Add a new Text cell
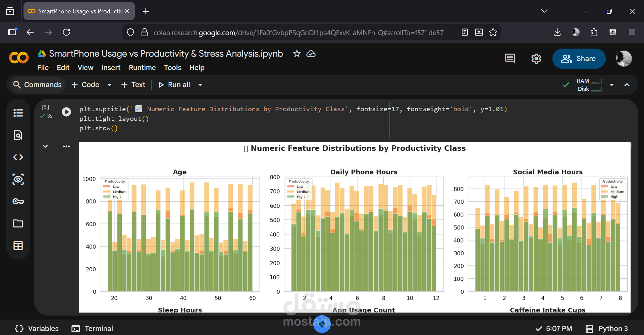This screenshot has width=644, height=335. (x=133, y=85)
